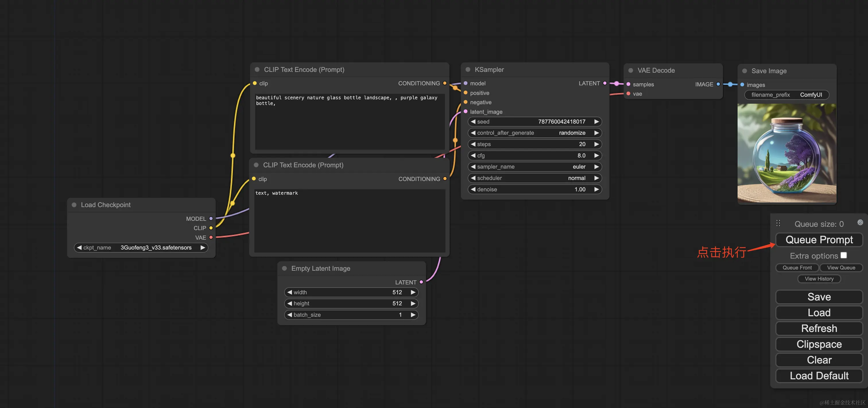The height and width of the screenshot is (408, 868).
Task: Open View Queue
Action: coord(841,268)
